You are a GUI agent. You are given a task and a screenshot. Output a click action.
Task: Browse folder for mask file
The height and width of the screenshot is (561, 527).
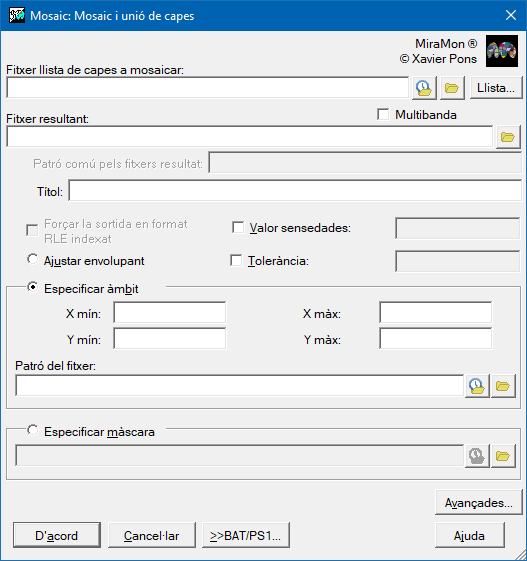click(x=503, y=456)
